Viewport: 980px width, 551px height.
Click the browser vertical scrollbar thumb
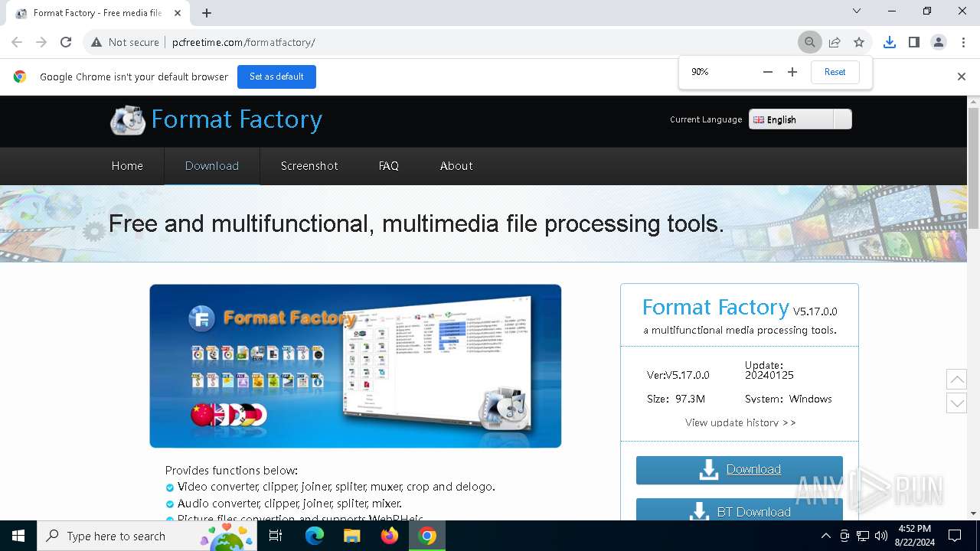point(974,168)
